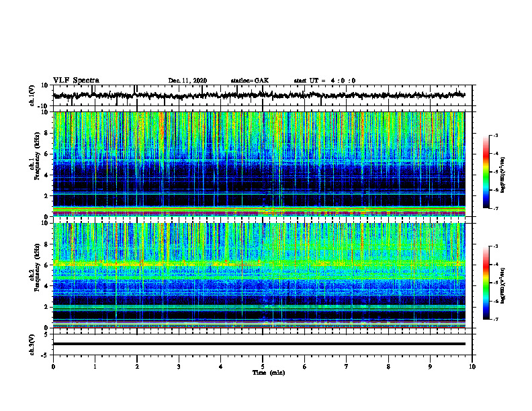Click tick '1' on the time axis
Viewport: 532px width, 411px height.
95,367
